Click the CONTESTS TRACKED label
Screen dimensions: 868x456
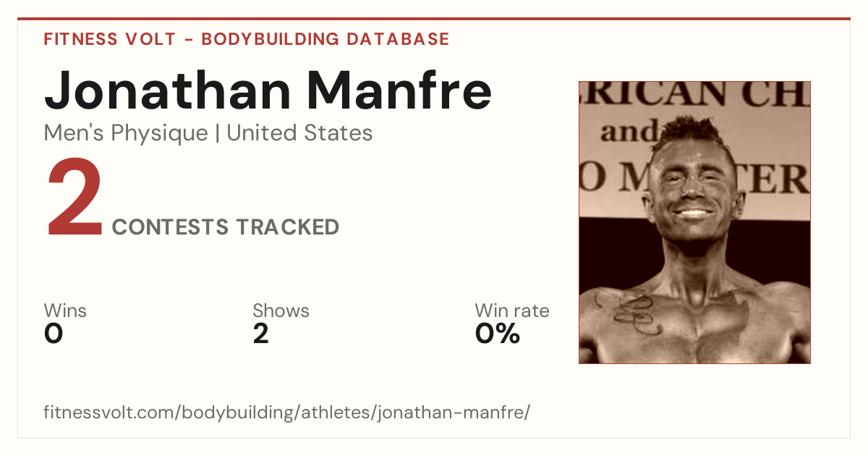(226, 227)
